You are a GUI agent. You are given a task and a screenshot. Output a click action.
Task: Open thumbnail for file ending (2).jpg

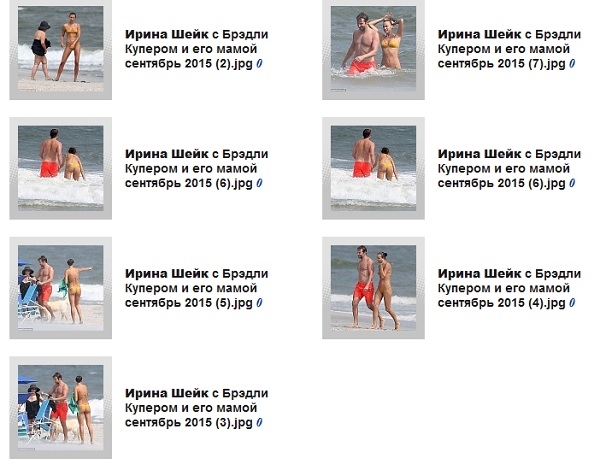coord(60,49)
